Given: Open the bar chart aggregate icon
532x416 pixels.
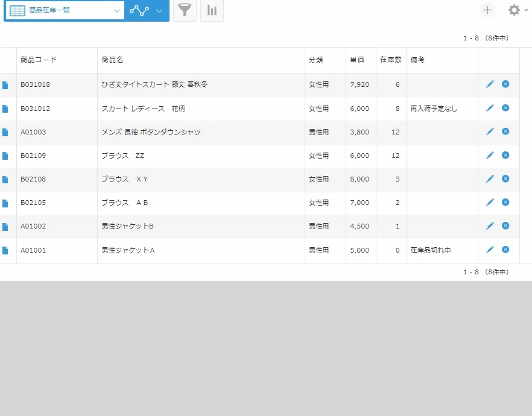Looking at the screenshot, I should 212,10.
